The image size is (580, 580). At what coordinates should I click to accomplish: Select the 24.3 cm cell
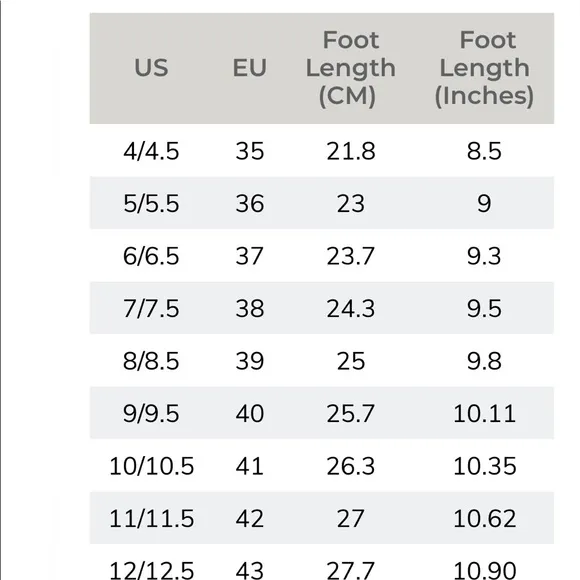point(350,308)
